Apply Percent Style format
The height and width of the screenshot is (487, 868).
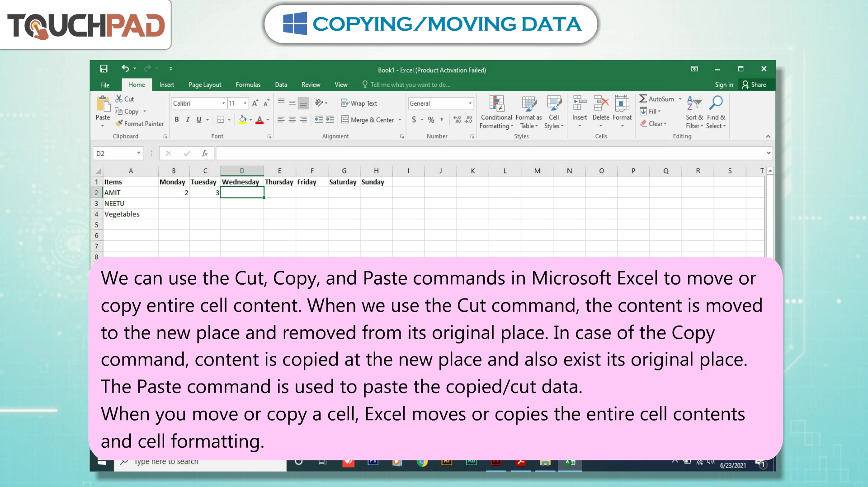coord(431,120)
